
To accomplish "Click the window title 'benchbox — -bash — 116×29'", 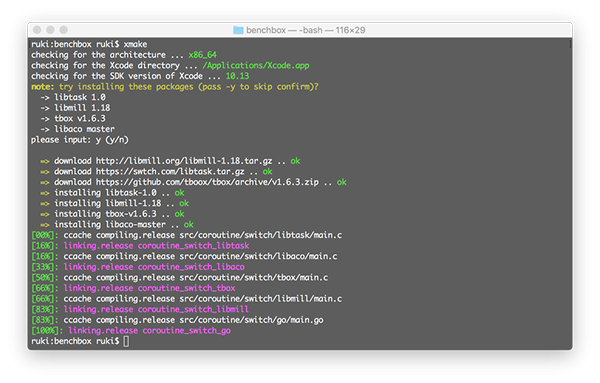I will [305, 30].
